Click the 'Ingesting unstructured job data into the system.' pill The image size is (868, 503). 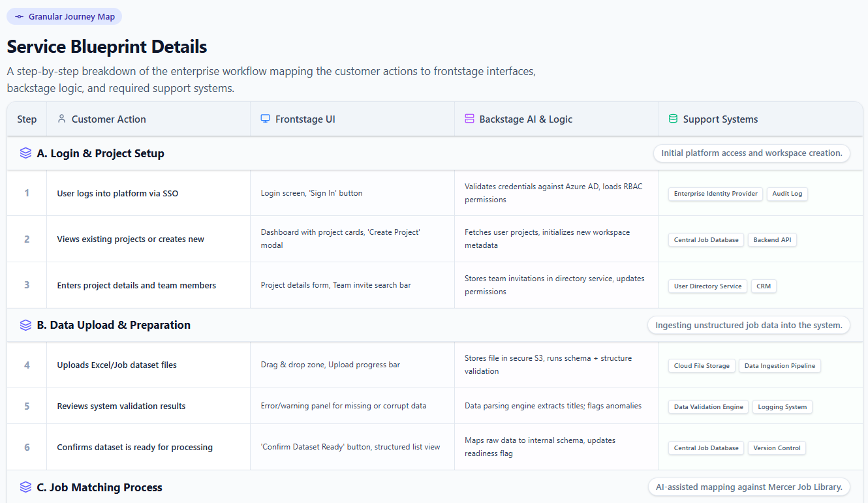pyautogui.click(x=749, y=325)
